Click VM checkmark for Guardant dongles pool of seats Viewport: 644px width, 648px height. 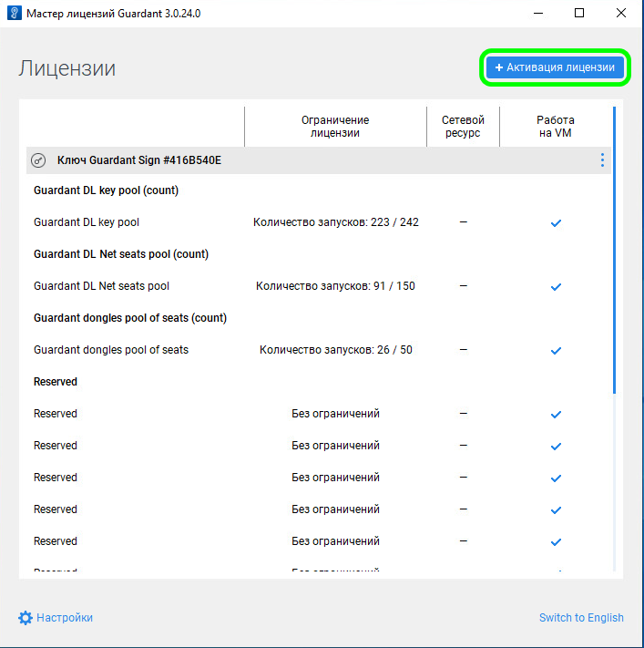pyautogui.click(x=556, y=351)
